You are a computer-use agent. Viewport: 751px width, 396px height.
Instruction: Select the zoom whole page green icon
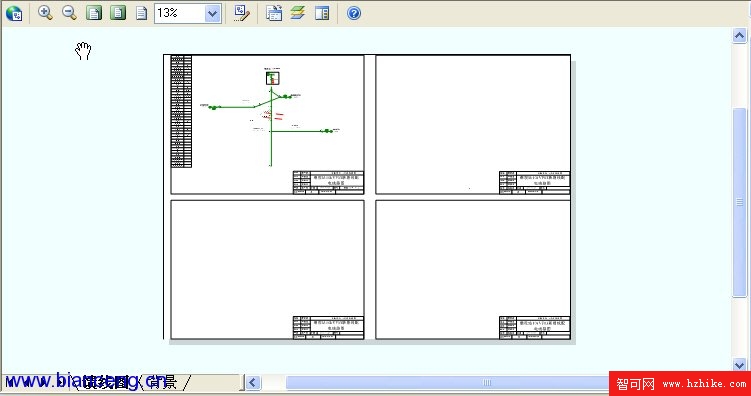click(118, 13)
